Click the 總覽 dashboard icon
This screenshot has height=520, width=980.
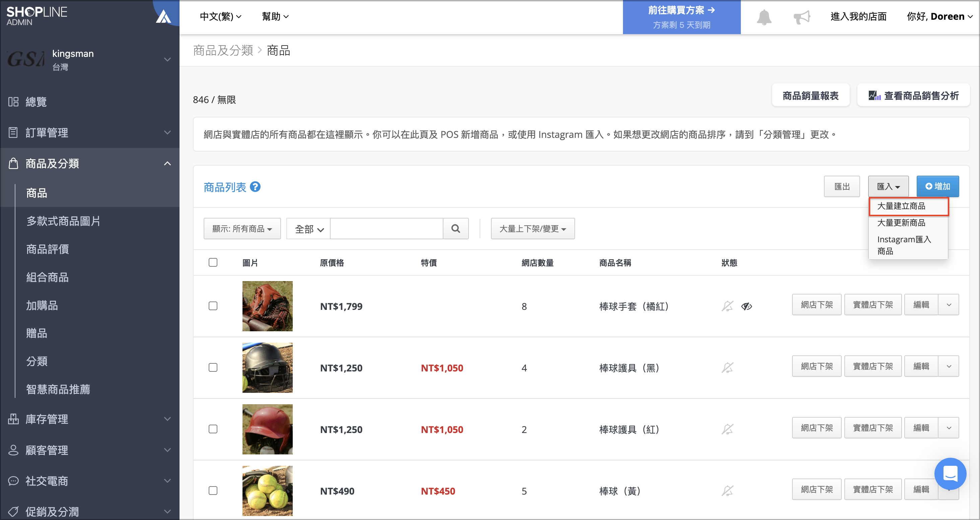(x=13, y=101)
